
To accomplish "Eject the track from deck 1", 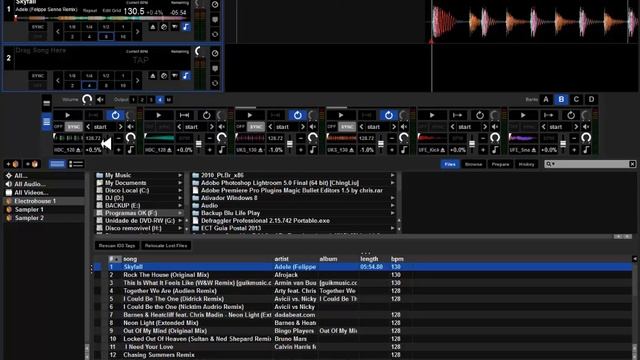I will 153,27.
